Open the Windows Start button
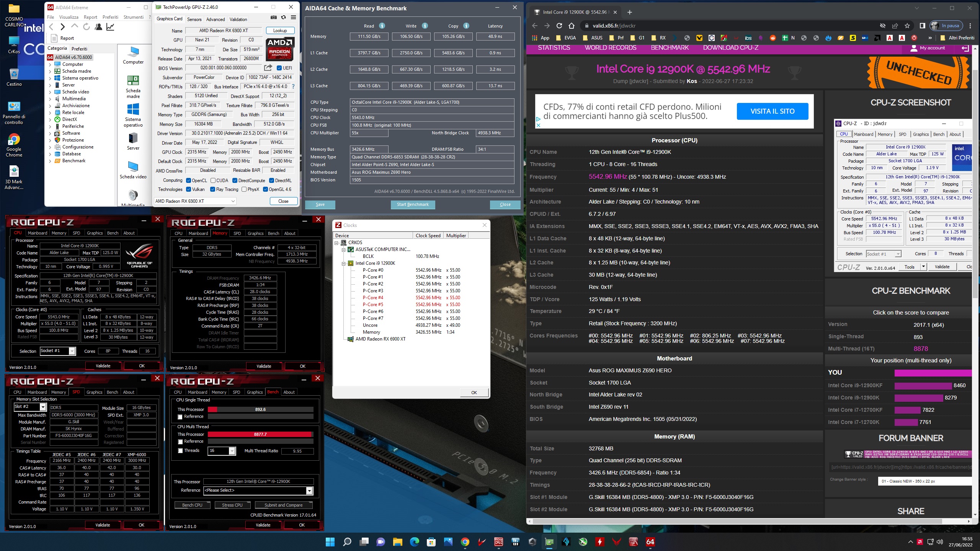The image size is (980, 551). pyautogui.click(x=330, y=542)
